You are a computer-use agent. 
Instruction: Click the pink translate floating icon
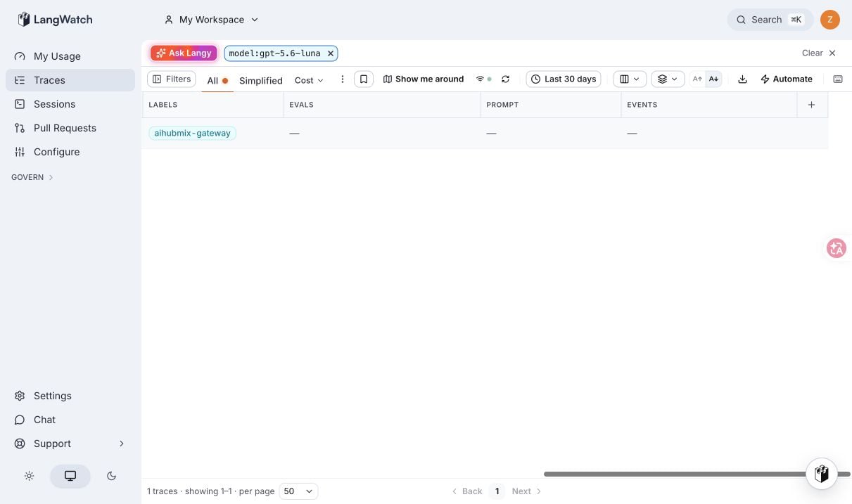(x=837, y=248)
